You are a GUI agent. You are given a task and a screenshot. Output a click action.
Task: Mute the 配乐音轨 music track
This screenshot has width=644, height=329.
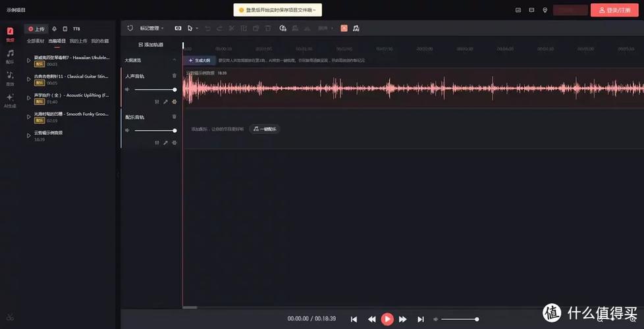[127, 130]
